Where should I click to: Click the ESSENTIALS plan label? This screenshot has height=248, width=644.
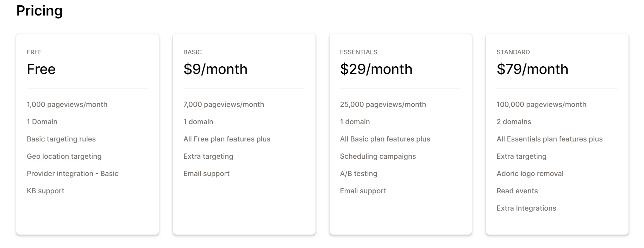(x=358, y=52)
